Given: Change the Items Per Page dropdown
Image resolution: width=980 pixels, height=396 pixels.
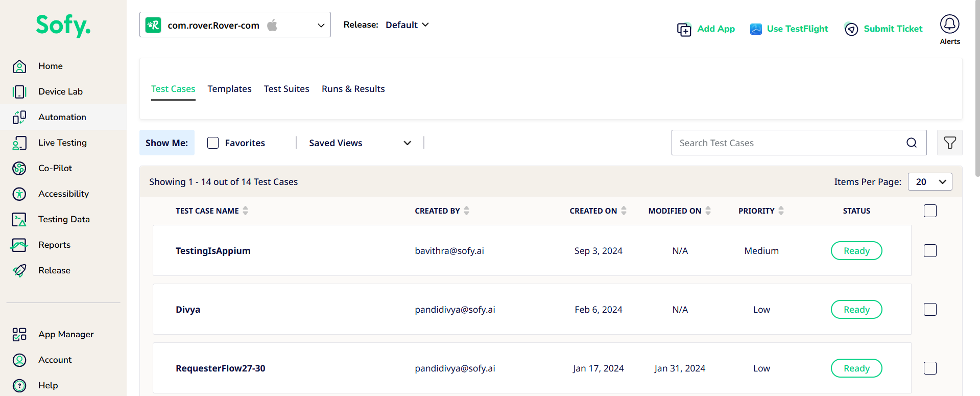Looking at the screenshot, I should (929, 182).
